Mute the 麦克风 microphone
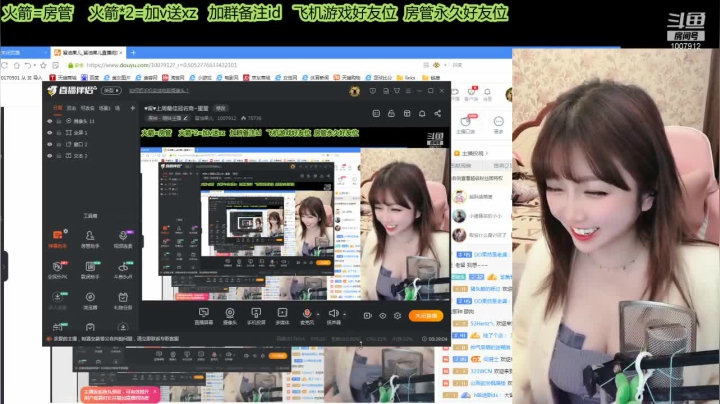This screenshot has height=404, width=720. 307,314
